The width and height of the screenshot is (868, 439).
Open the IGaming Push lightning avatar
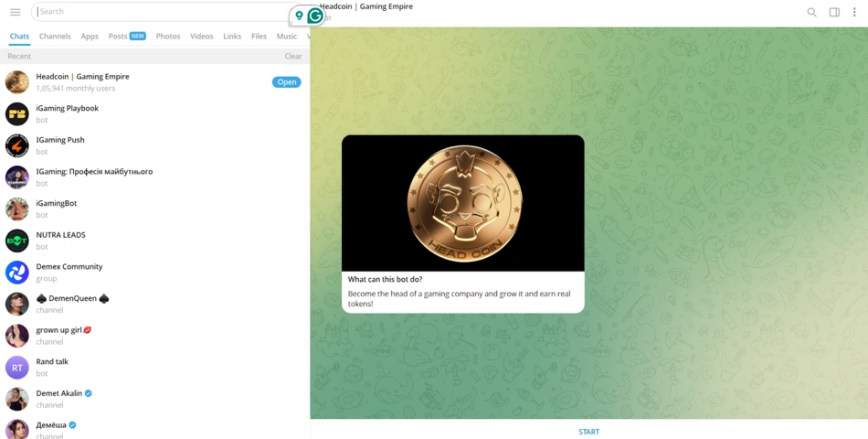click(17, 145)
